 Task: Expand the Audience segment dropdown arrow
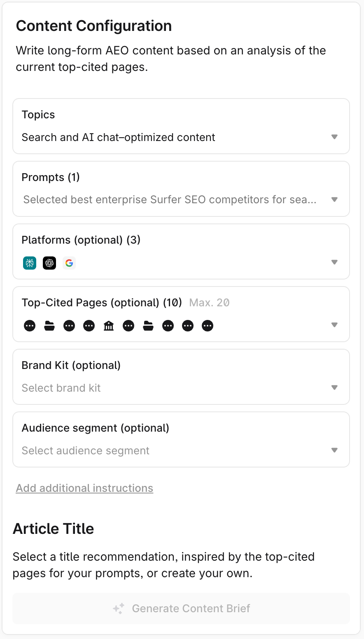pyautogui.click(x=334, y=451)
